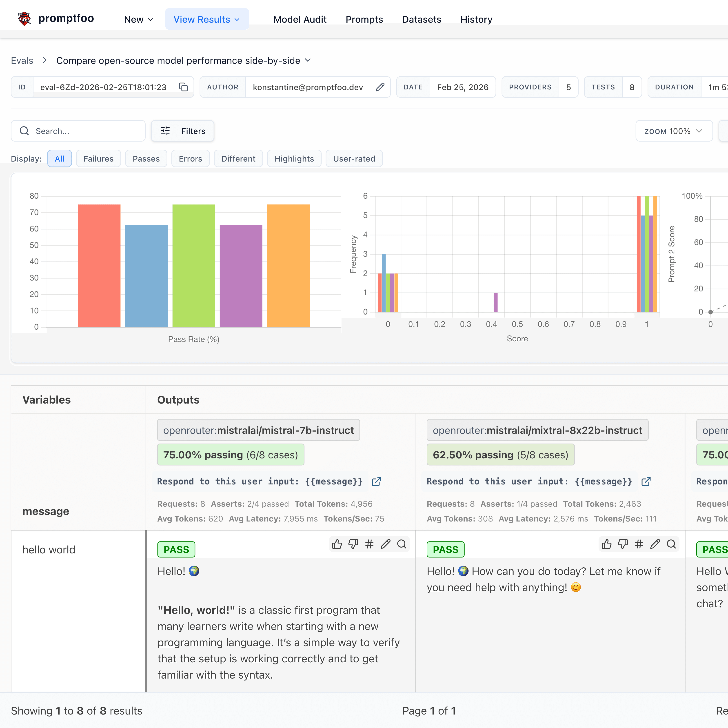Edit comment with the pencil icon on the mixtral-8x22b output
Screen dimensions: 728x728
655,544
